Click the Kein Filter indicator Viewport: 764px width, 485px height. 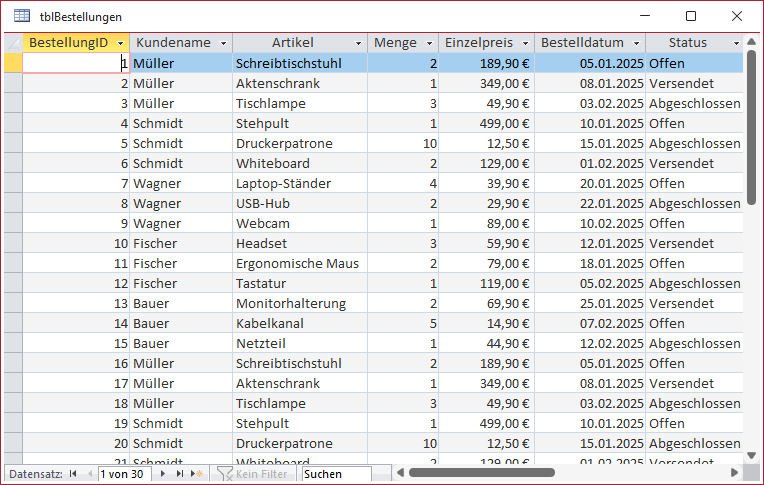click(254, 473)
